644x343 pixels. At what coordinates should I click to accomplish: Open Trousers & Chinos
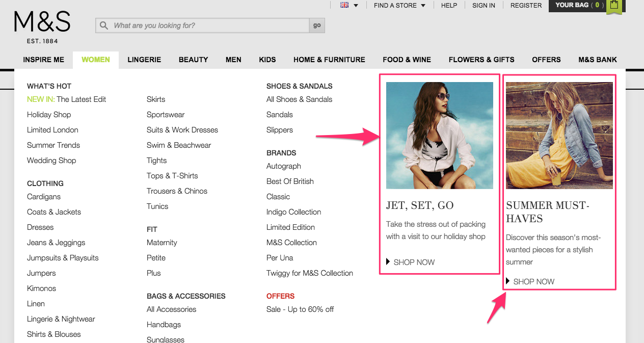pos(177,191)
